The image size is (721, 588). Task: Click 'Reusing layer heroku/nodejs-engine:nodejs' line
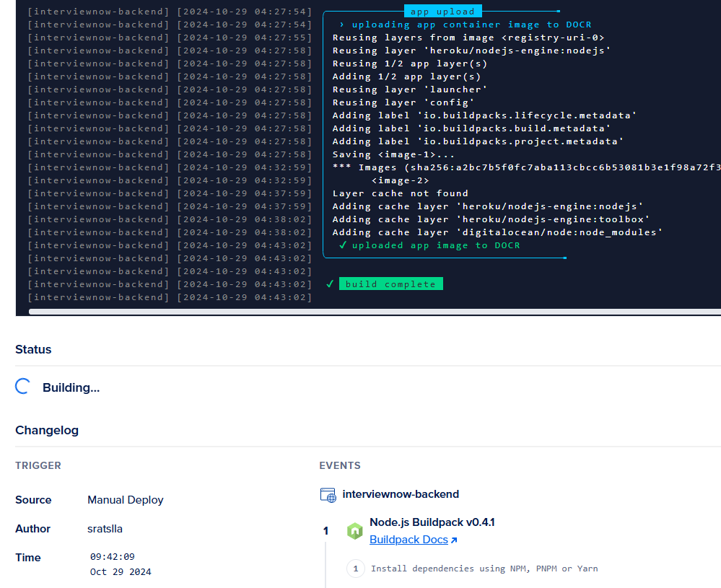point(471,51)
